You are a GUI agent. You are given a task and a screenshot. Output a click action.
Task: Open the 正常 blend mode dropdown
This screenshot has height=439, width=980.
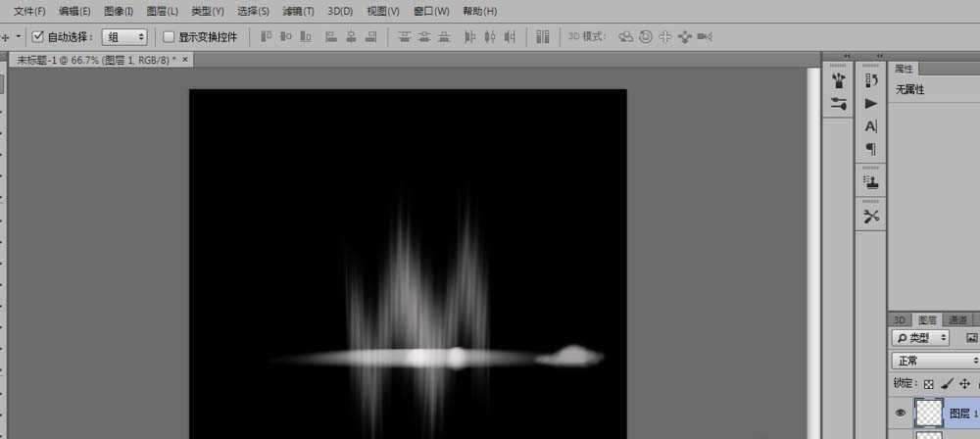pos(936,361)
